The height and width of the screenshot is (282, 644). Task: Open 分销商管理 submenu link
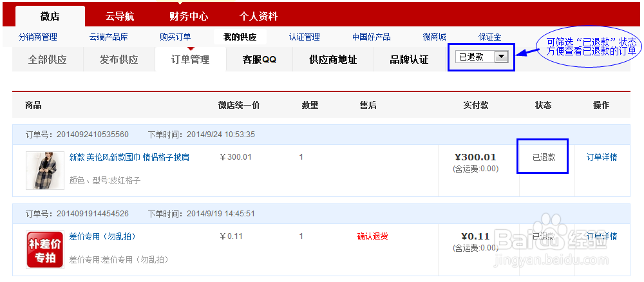(38, 37)
